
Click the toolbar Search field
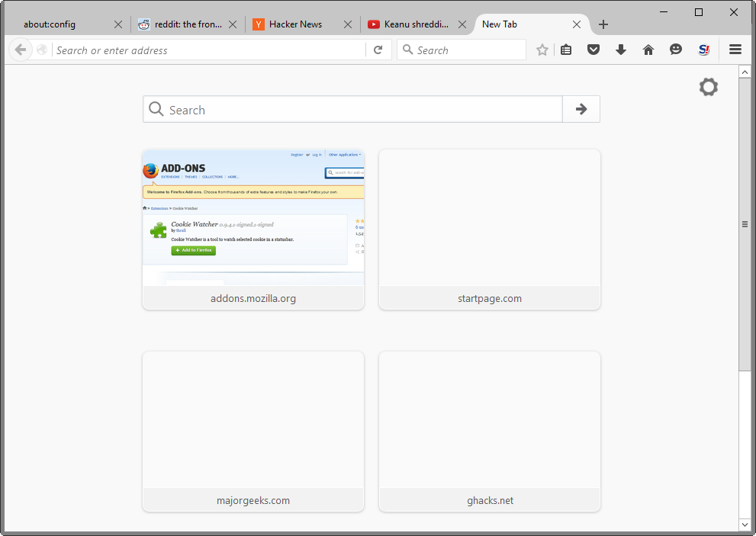pos(462,50)
